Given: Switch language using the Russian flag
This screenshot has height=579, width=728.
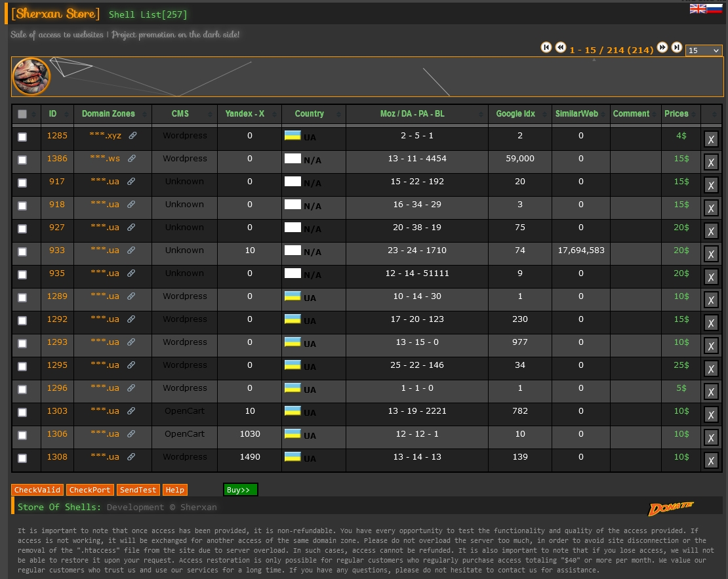Looking at the screenshot, I should tap(714, 9).
